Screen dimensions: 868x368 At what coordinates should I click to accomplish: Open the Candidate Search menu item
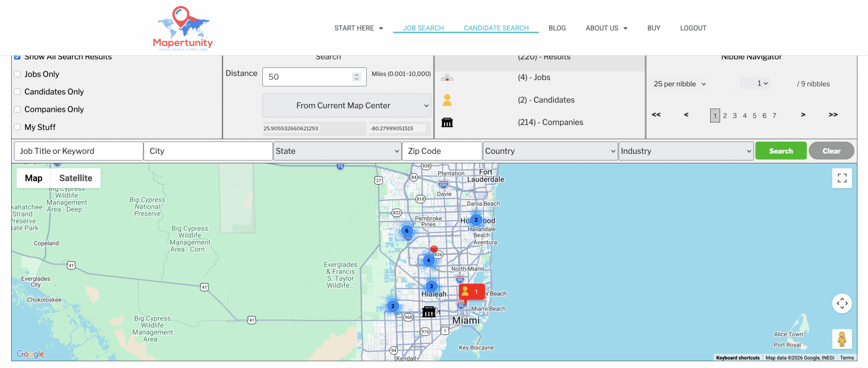pyautogui.click(x=496, y=28)
